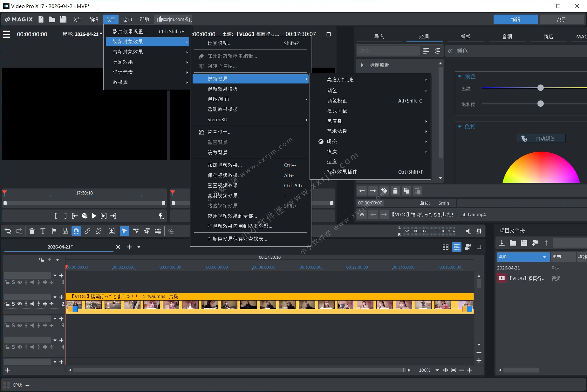Click the set marker flag icon
The image size is (587, 392).
[54, 231]
